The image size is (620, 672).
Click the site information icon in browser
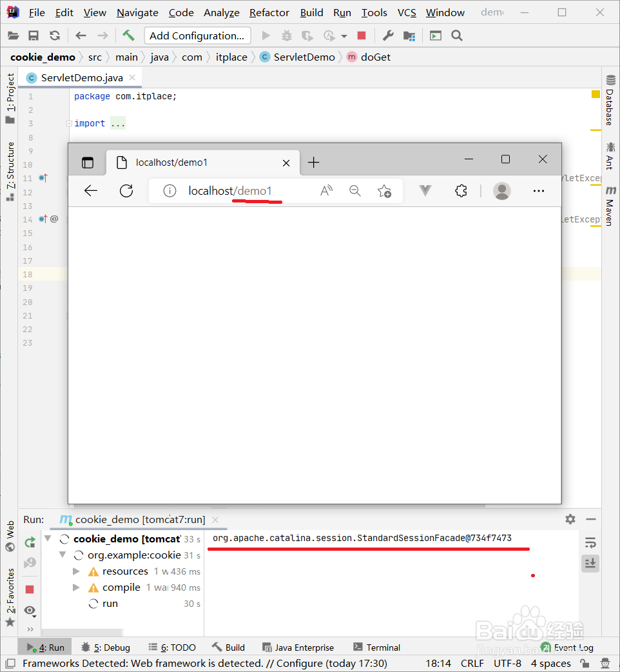(170, 191)
